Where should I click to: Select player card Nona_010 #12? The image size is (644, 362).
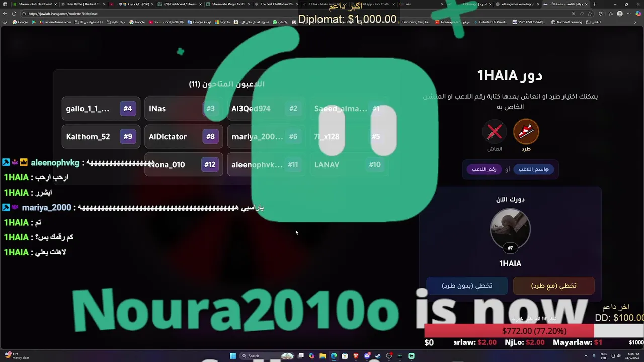184,165
